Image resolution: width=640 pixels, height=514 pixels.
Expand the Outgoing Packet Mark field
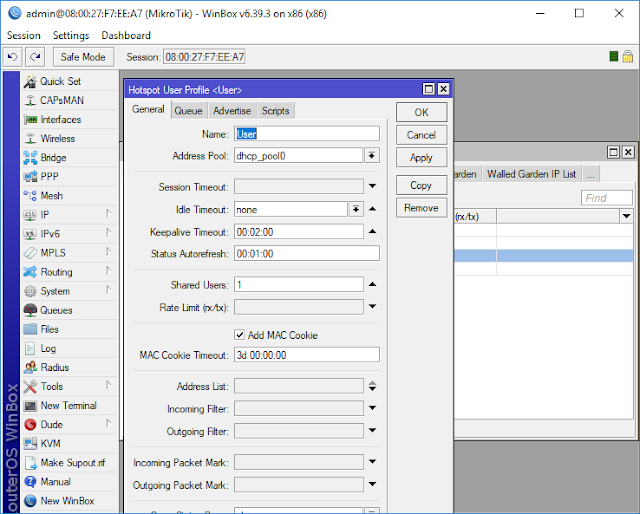click(x=372, y=484)
